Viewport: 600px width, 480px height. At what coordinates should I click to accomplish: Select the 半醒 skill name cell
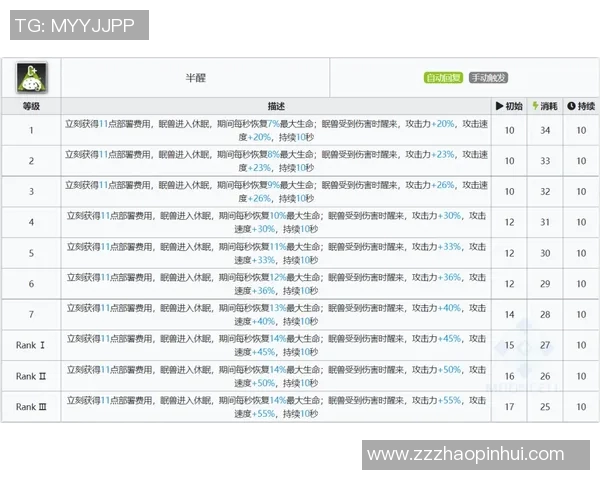point(196,78)
